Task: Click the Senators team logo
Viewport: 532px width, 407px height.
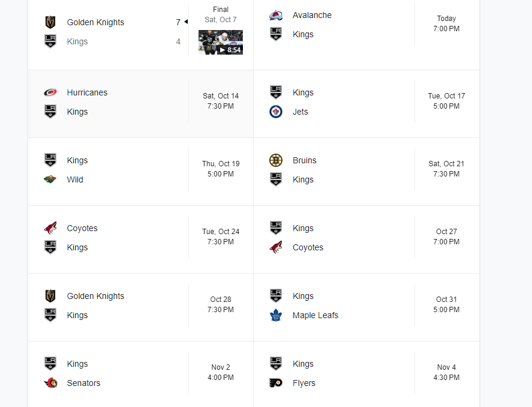Action: [x=50, y=383]
